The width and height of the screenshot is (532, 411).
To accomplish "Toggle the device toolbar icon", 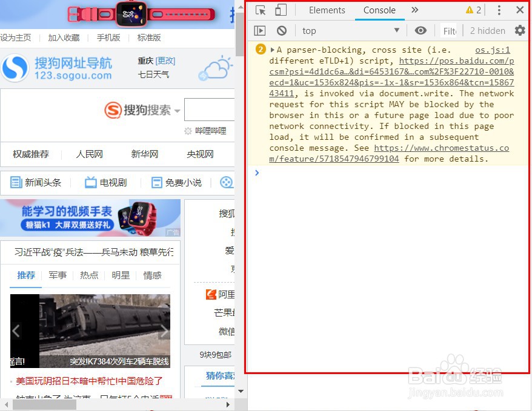I will [x=280, y=10].
